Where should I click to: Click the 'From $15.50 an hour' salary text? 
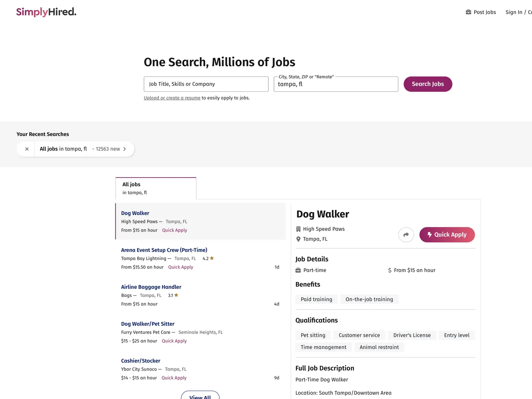(x=142, y=267)
